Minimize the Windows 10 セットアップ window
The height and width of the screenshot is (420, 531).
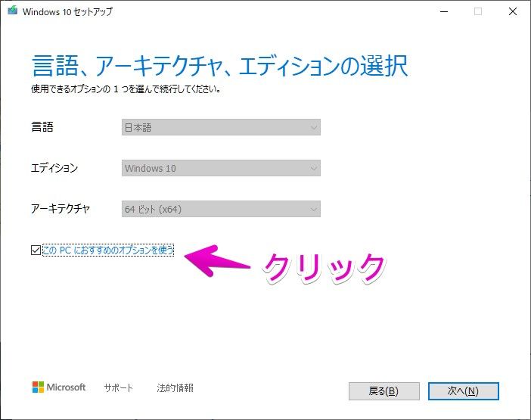[444, 11]
